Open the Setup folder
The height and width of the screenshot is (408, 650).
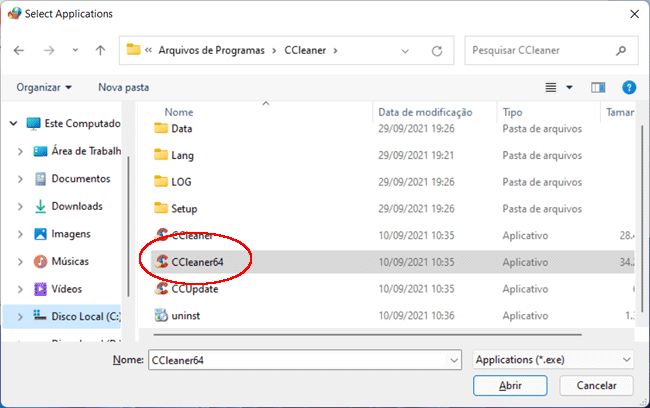pos(184,208)
